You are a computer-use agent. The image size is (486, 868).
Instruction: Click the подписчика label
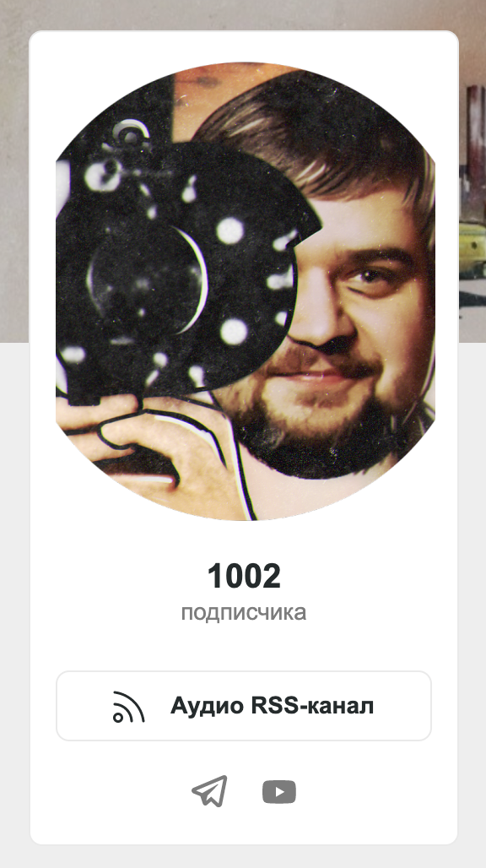(244, 612)
